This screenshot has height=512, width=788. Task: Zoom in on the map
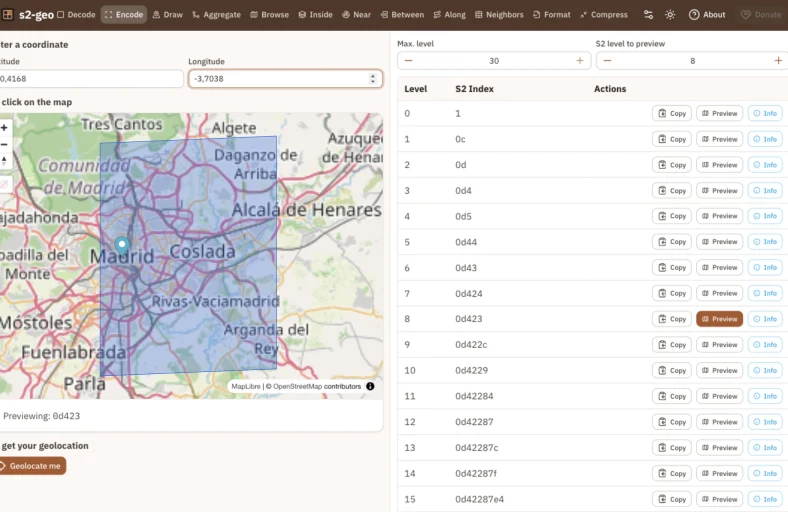click(4, 128)
